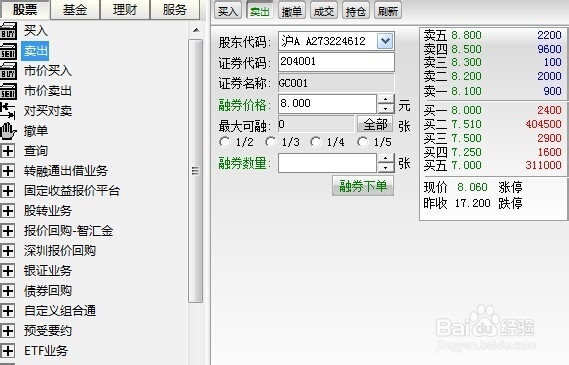Click the hand icon beside 撤单
Screen dimensions: 569x365
coord(8,131)
